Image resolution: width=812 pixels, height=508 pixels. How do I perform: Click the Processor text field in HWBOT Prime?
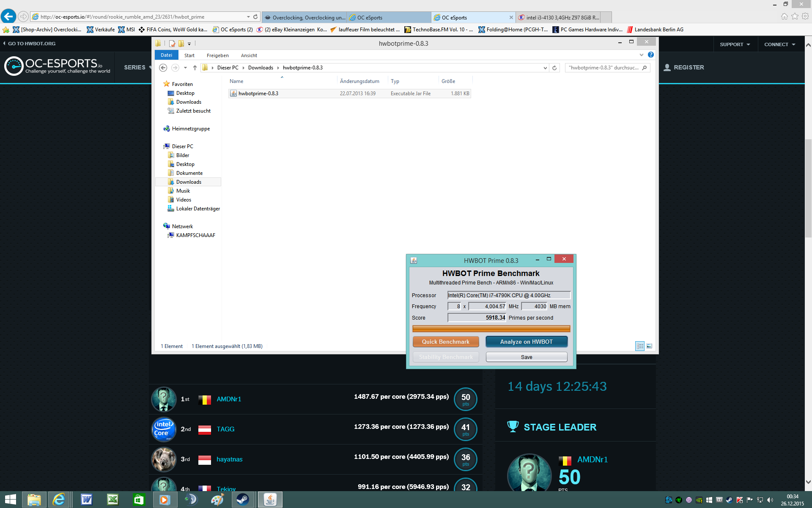(x=509, y=295)
